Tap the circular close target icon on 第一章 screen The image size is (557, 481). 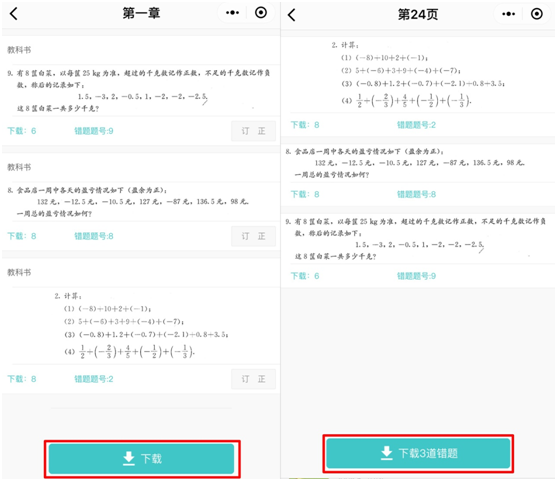[261, 13]
